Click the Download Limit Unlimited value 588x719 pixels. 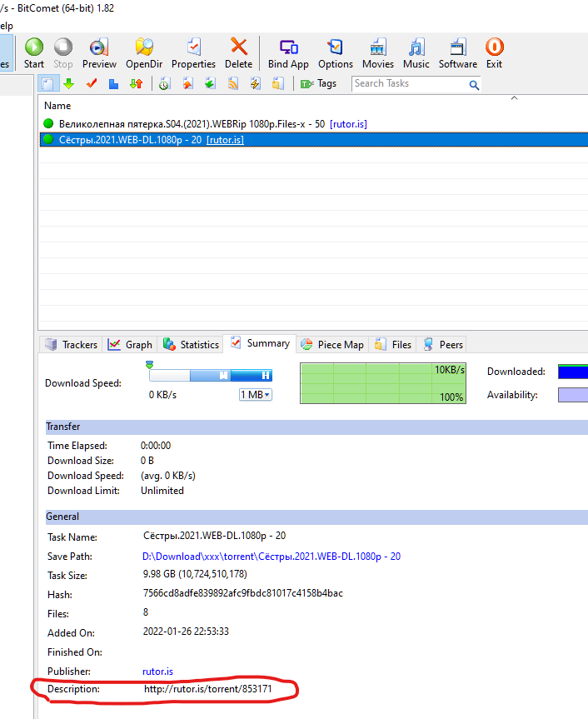pos(162,491)
